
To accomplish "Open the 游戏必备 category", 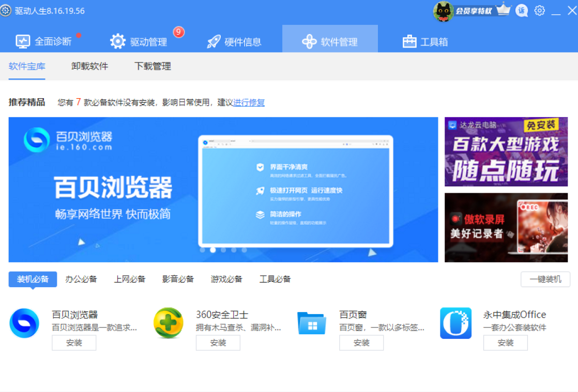I will (x=226, y=279).
